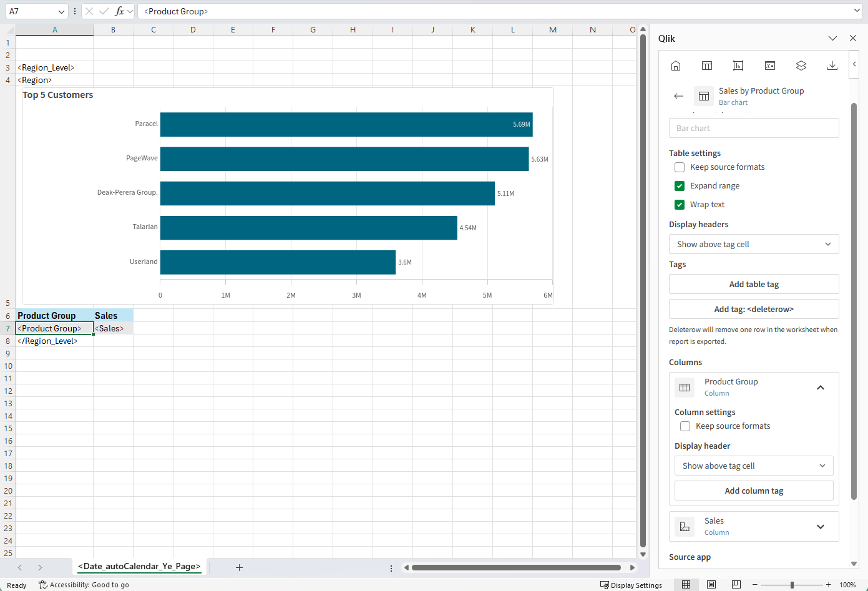This screenshot has height=591, width=868.
Task: Select the Formulas icon in Qlik toolbar
Action: click(x=770, y=65)
